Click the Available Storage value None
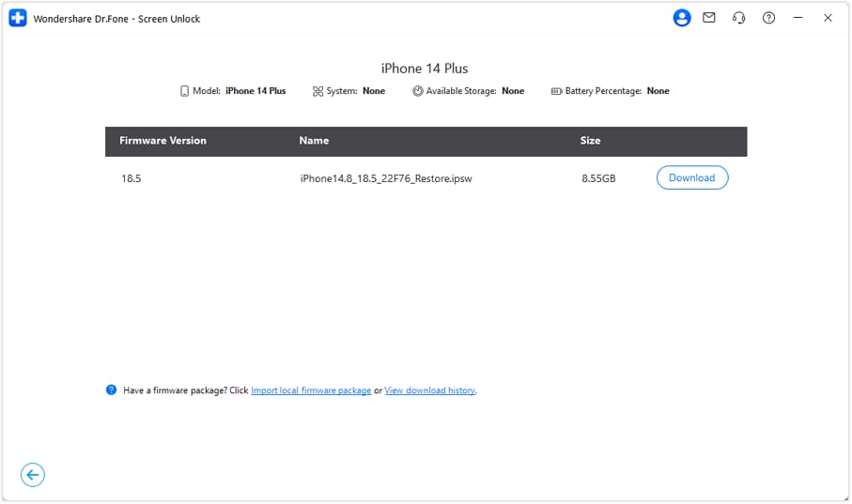852x504 pixels. 513,91
